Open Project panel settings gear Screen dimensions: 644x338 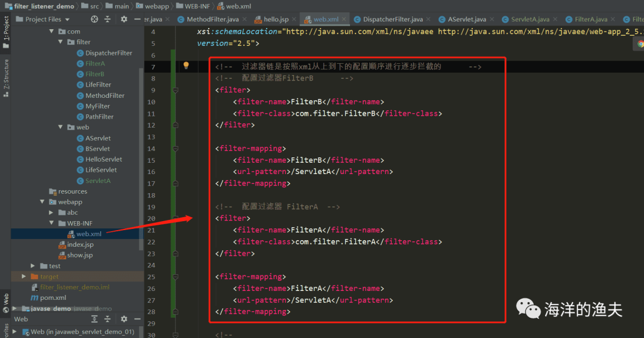click(x=123, y=19)
